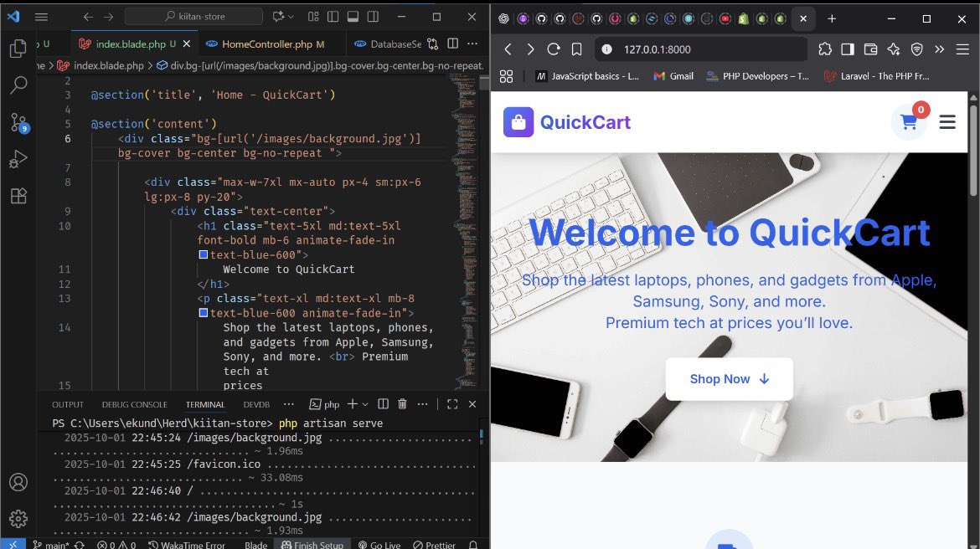The image size is (980, 549).
Task: Go back in VS Code editor history
Action: click(88, 17)
